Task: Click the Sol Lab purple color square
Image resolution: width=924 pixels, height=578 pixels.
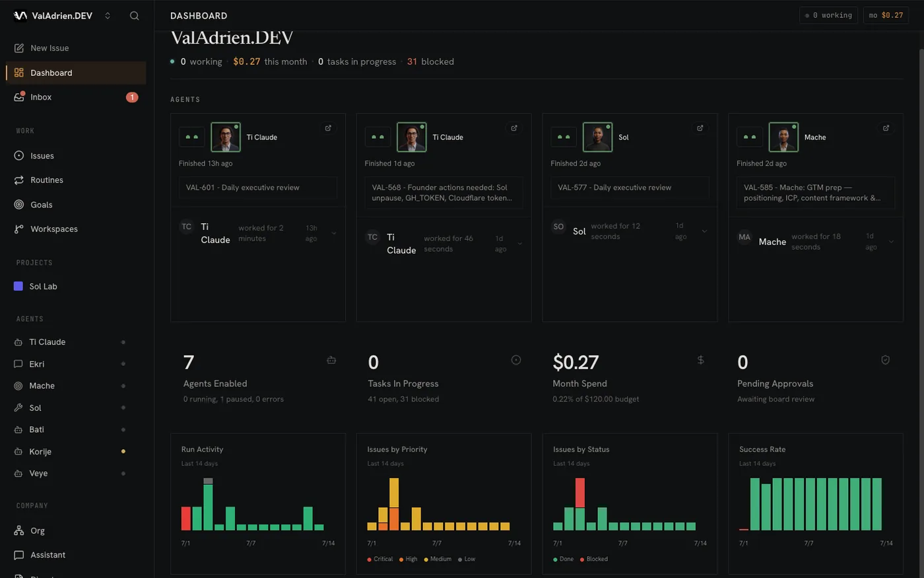Action: point(18,286)
